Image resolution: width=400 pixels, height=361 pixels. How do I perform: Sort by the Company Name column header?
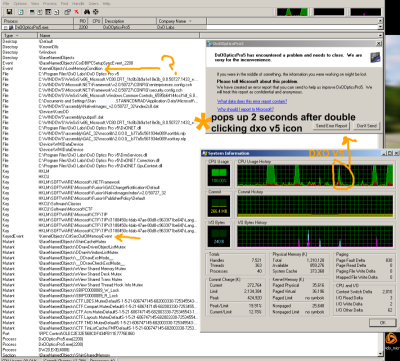(182, 21)
